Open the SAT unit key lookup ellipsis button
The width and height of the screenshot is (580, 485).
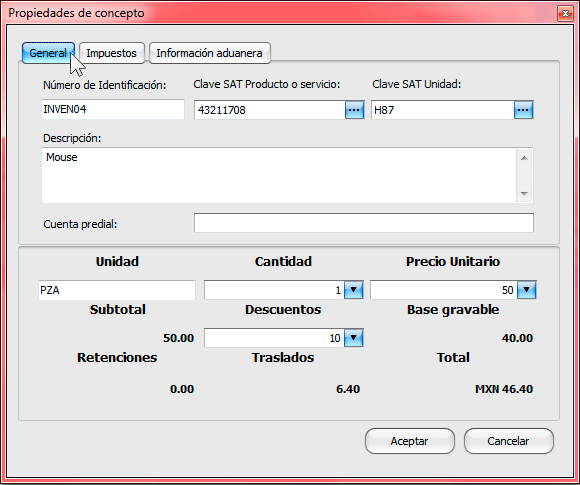[x=523, y=110]
